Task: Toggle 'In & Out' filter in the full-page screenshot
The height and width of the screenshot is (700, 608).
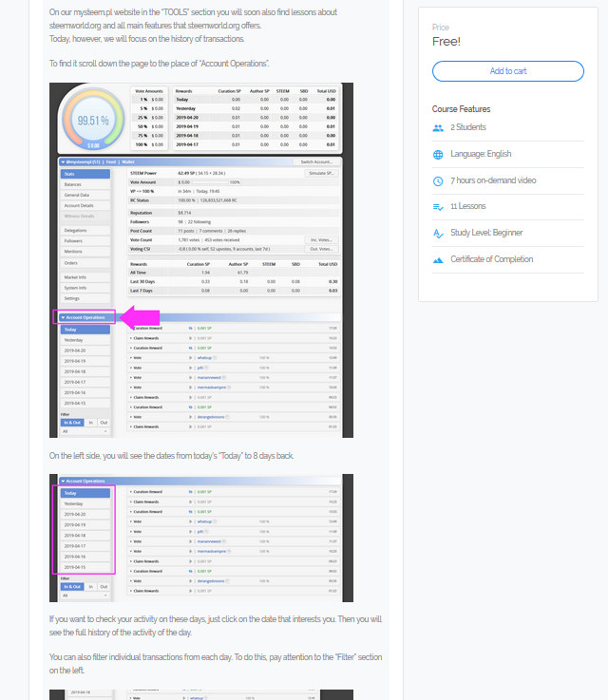Action: [72, 423]
